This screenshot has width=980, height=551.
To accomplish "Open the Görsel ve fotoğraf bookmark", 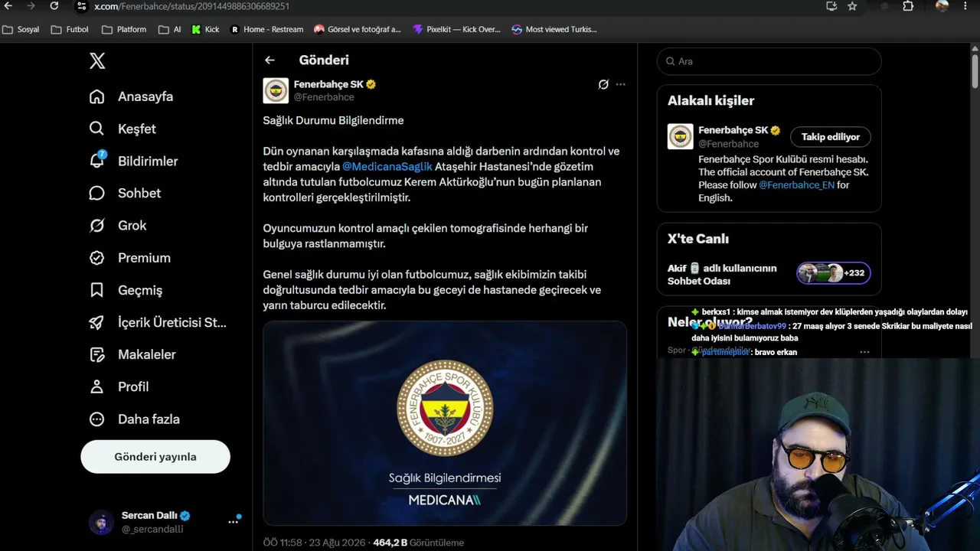I will tap(358, 30).
